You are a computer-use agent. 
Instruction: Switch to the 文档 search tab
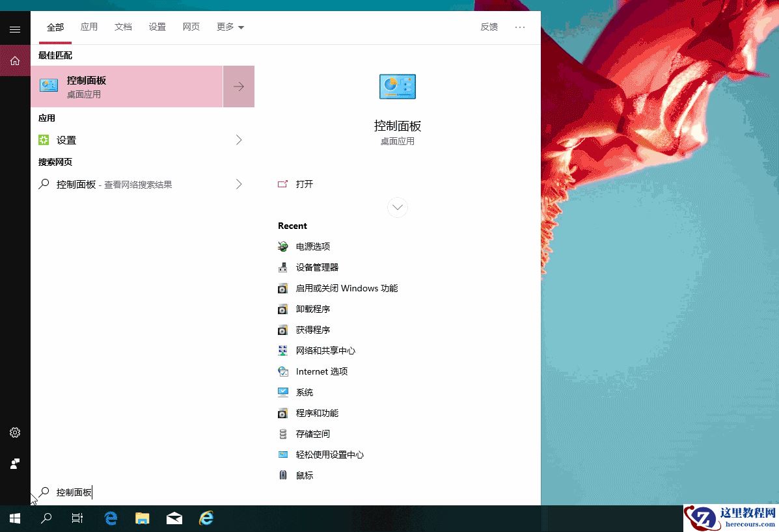pyautogui.click(x=123, y=27)
